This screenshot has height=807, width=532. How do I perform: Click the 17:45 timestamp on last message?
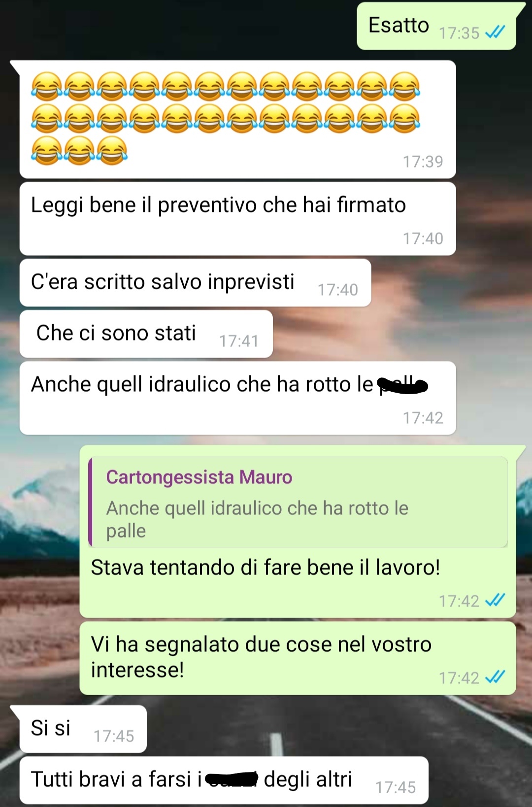pyautogui.click(x=396, y=787)
